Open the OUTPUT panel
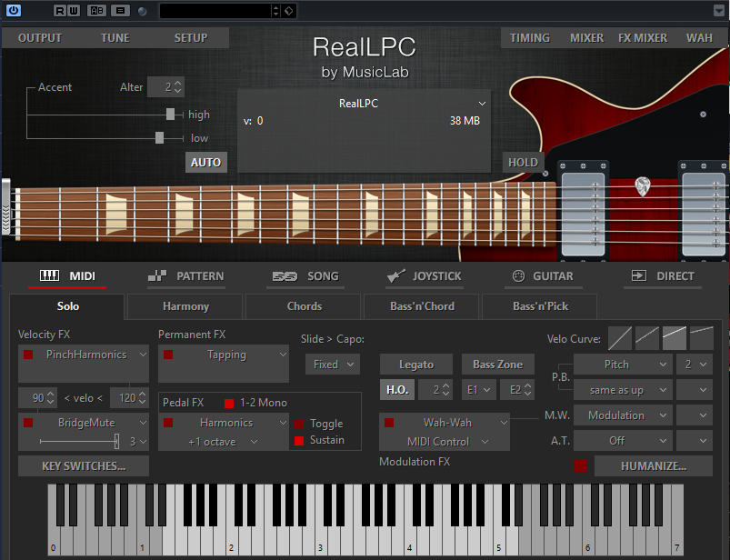This screenshot has height=560, width=730. (40, 38)
